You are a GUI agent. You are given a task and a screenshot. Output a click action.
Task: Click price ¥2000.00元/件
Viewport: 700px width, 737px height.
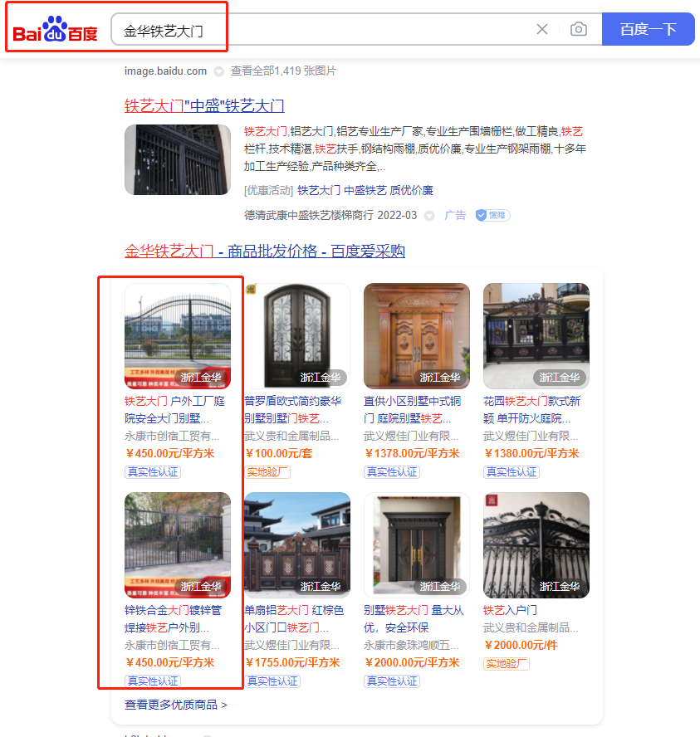(x=521, y=646)
